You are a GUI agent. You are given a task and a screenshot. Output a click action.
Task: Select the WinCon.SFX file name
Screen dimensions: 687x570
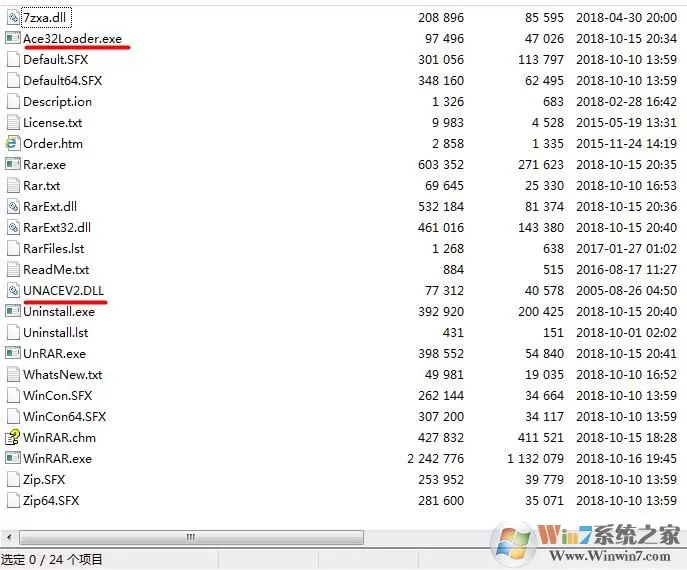click(57, 396)
